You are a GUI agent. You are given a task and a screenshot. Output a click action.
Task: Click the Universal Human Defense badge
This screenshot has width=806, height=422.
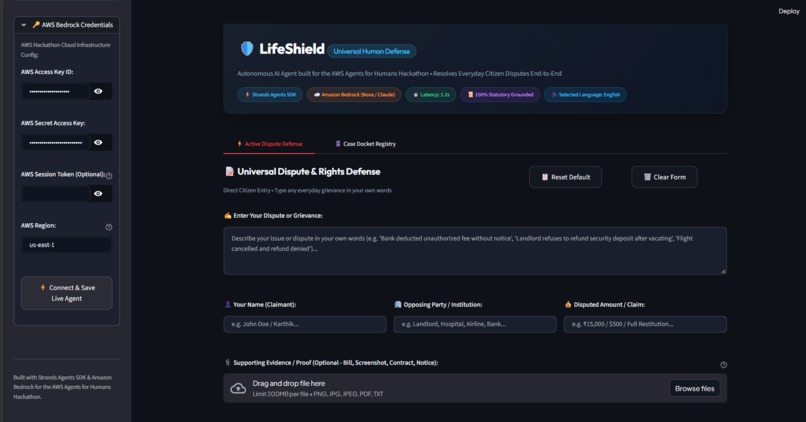pos(372,51)
